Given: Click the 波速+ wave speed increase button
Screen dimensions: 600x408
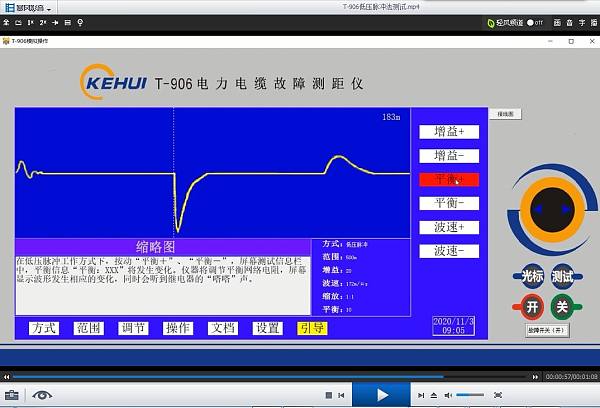Looking at the screenshot, I should 449,227.
